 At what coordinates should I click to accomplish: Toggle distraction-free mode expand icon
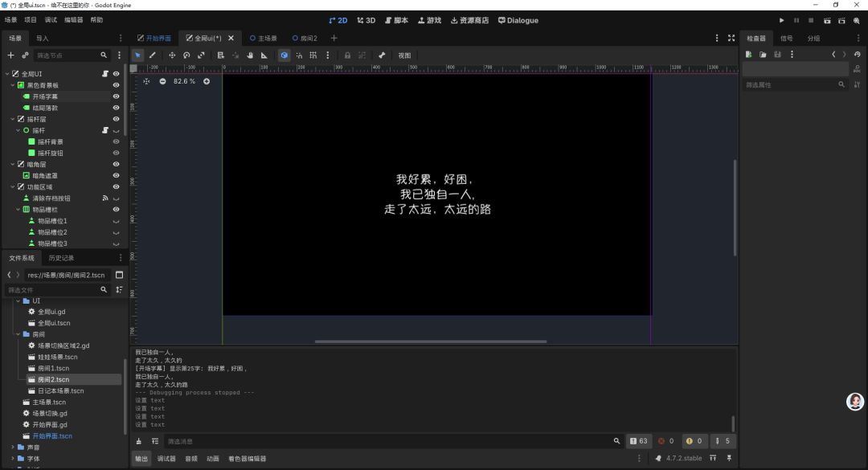tap(731, 39)
